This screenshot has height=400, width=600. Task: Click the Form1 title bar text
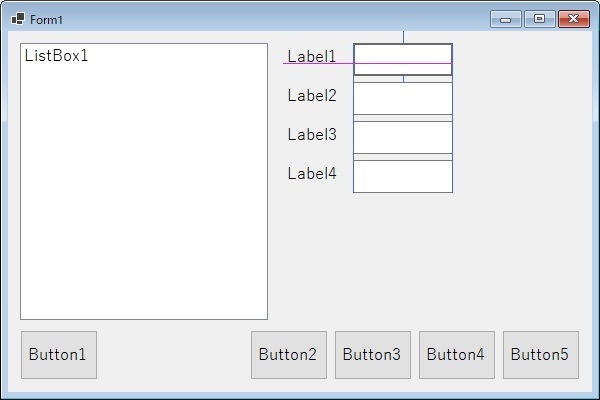click(47, 20)
